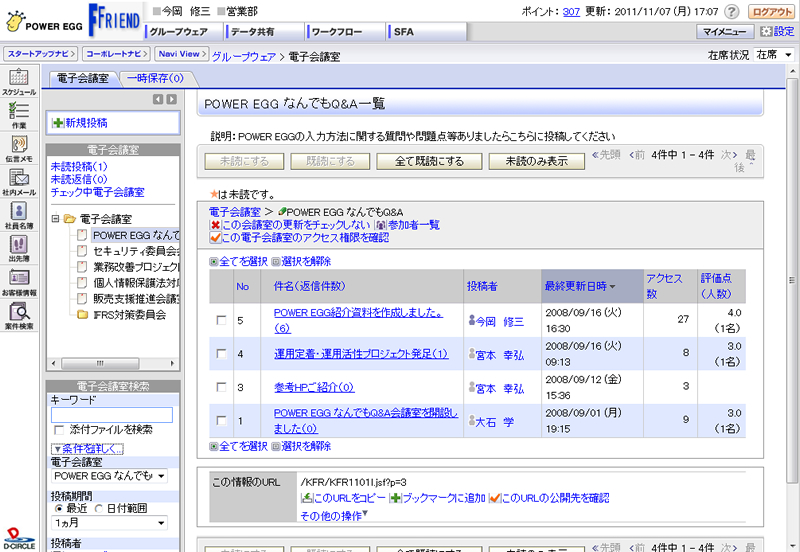Open the Navi View navigator
This screenshot has width=800, height=552.
click(182, 54)
